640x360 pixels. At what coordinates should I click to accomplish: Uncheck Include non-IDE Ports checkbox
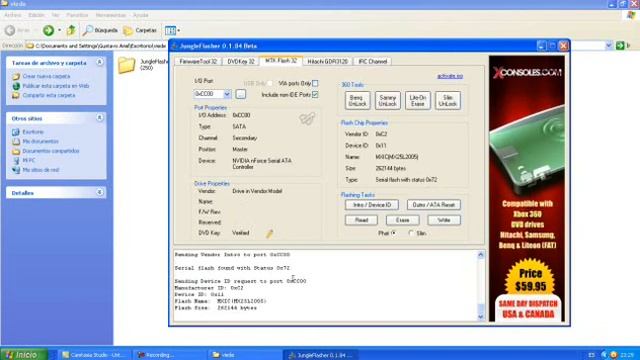(x=315, y=95)
